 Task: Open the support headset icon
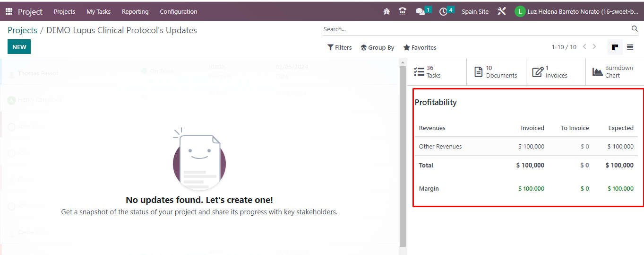click(x=403, y=11)
